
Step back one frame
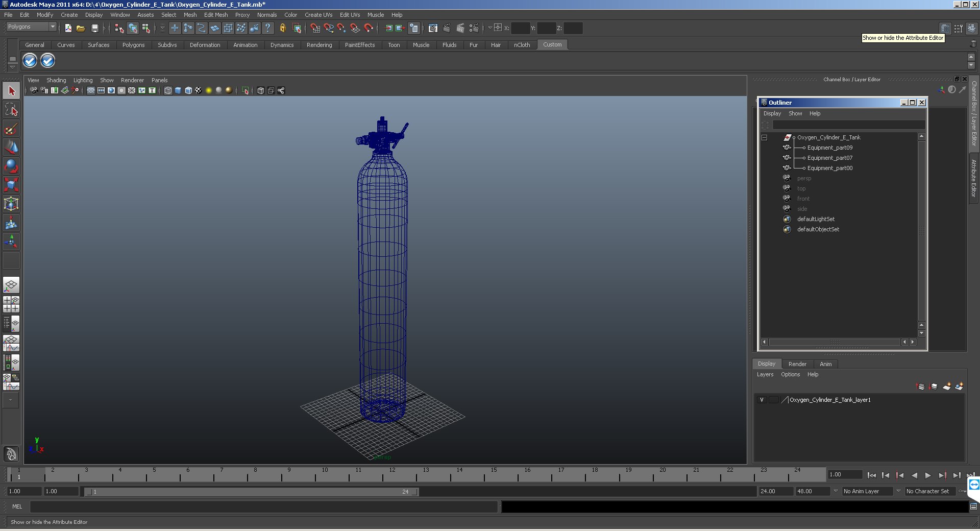pos(886,475)
